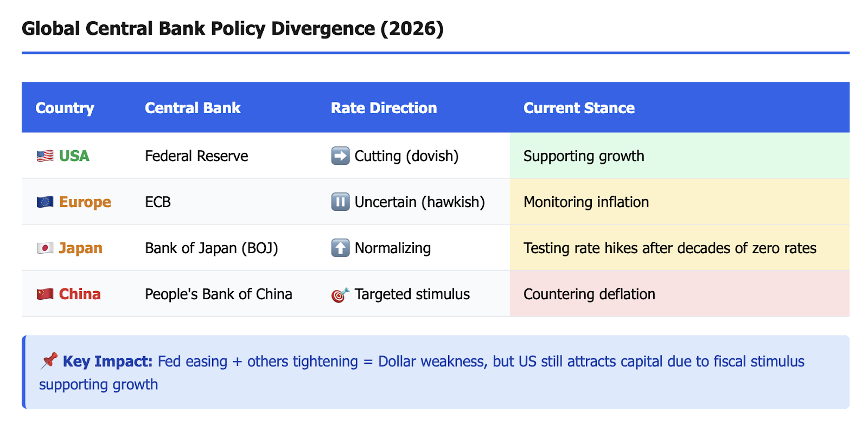Click the China flag icon

tap(45, 294)
